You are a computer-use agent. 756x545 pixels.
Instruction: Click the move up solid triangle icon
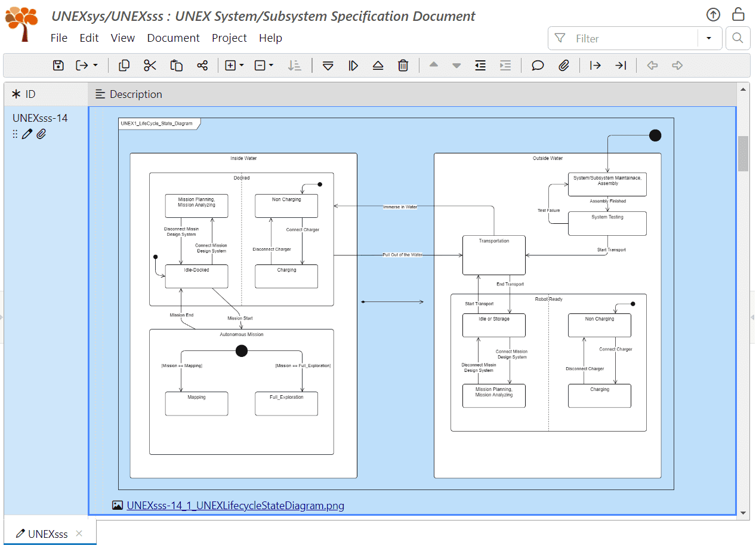pyautogui.click(x=434, y=65)
